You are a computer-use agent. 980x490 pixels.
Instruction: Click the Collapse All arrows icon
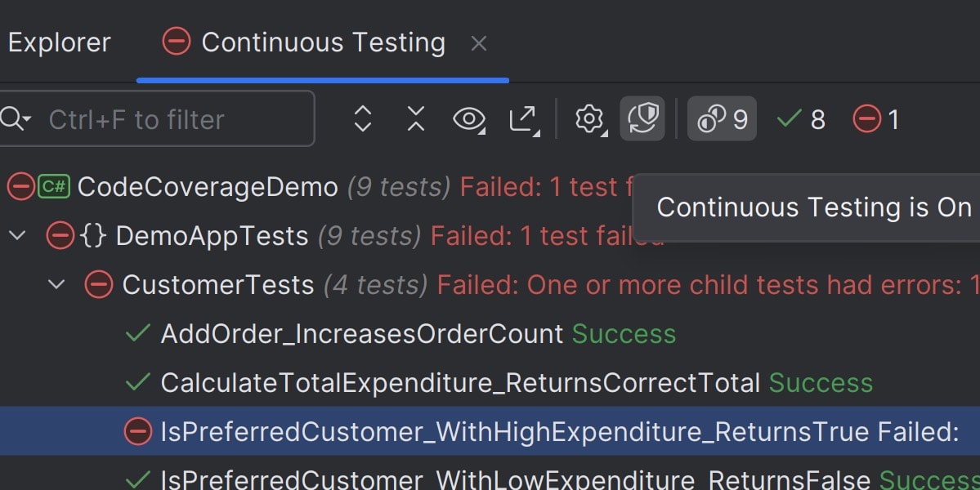click(416, 119)
